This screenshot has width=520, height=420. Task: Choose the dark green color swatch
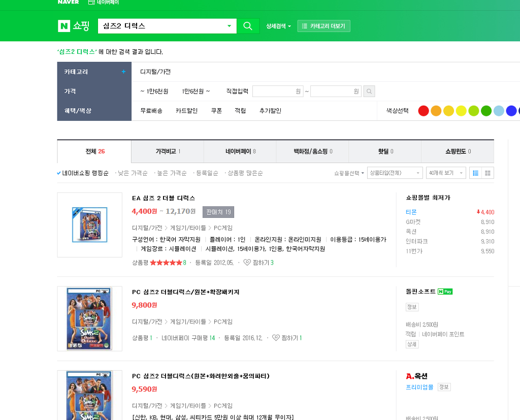486,111
